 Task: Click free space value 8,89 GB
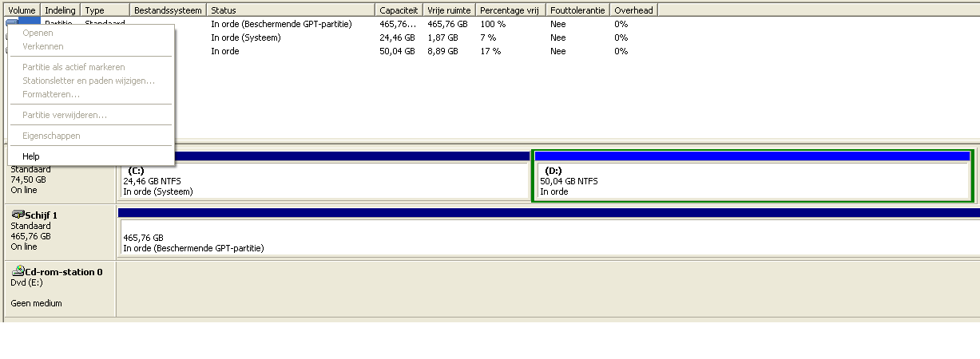point(442,51)
